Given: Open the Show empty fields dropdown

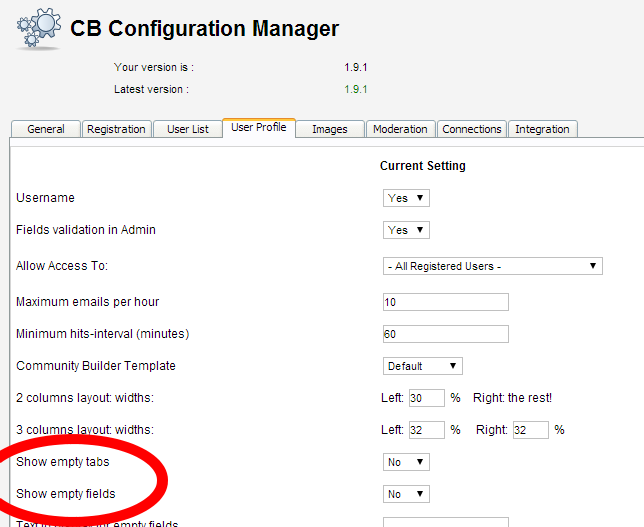Looking at the screenshot, I should [x=406, y=494].
